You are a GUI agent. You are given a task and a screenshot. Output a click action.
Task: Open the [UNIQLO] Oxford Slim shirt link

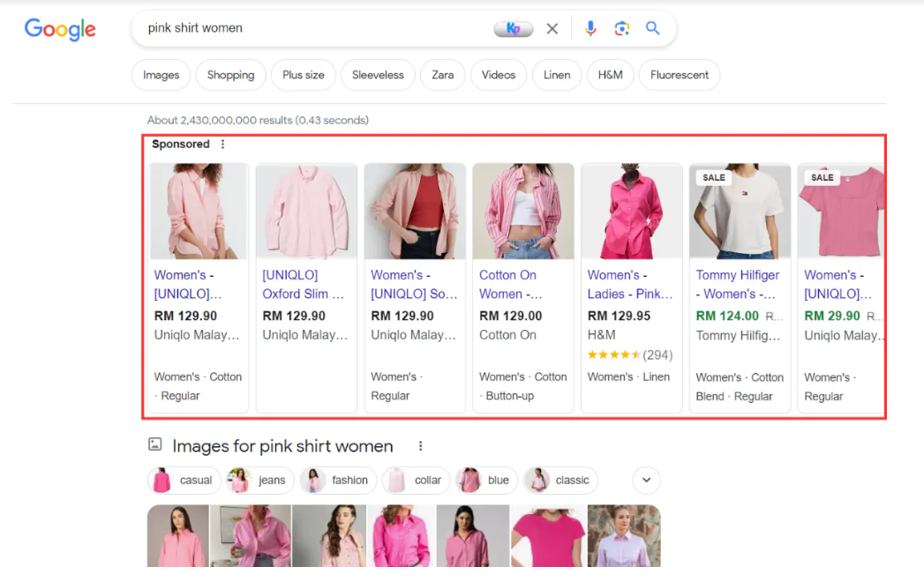click(303, 284)
